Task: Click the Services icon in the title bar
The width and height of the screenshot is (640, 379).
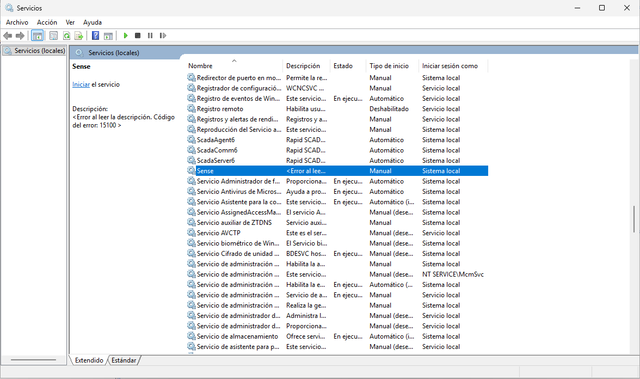Action: point(9,8)
